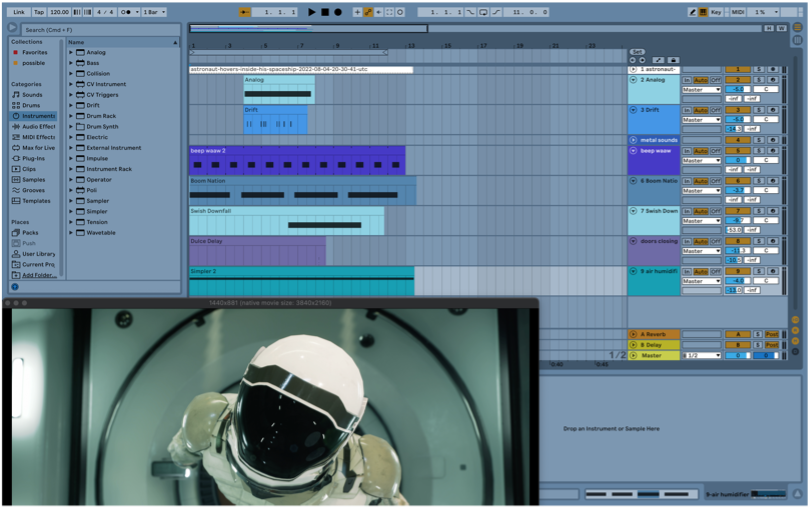Expand the Drum Rack folder

coord(71,116)
